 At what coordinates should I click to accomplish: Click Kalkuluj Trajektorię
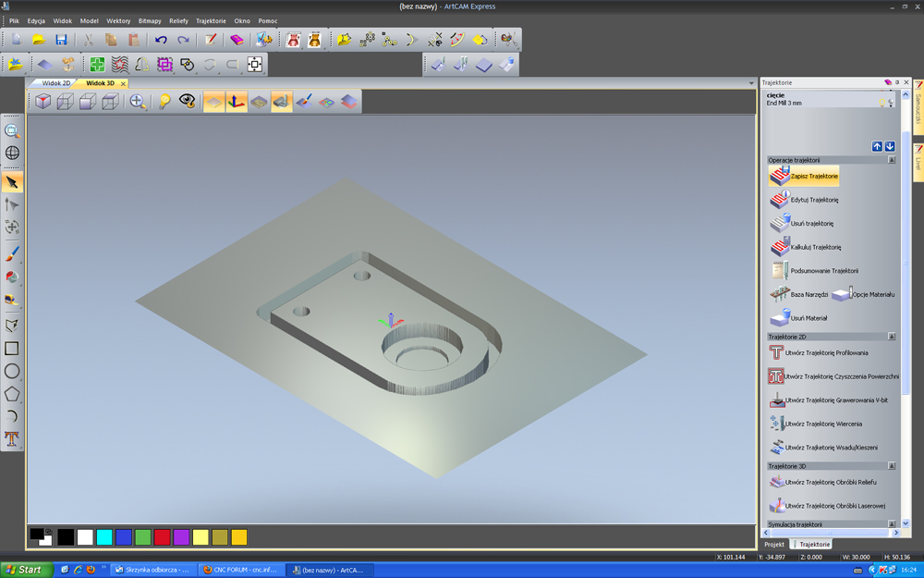click(x=806, y=247)
